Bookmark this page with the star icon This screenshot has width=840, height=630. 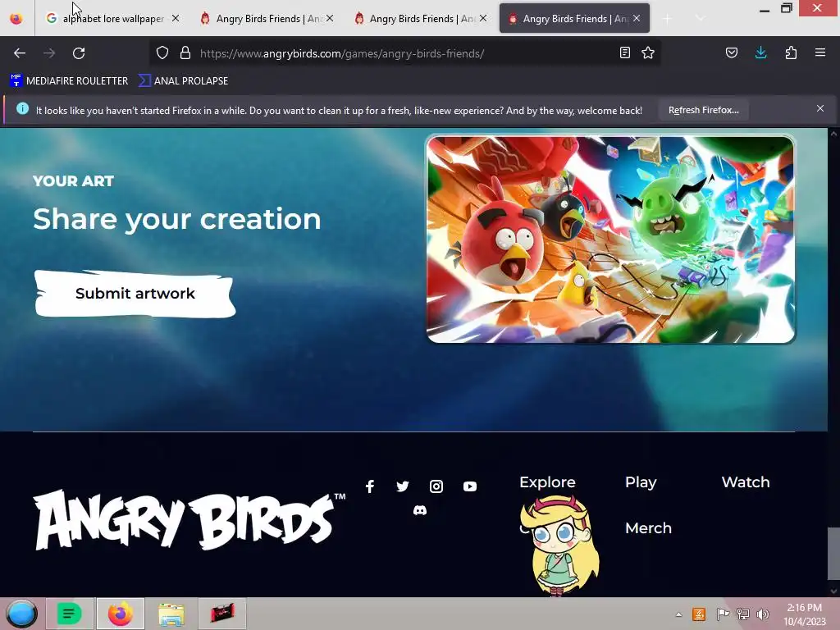pos(648,52)
